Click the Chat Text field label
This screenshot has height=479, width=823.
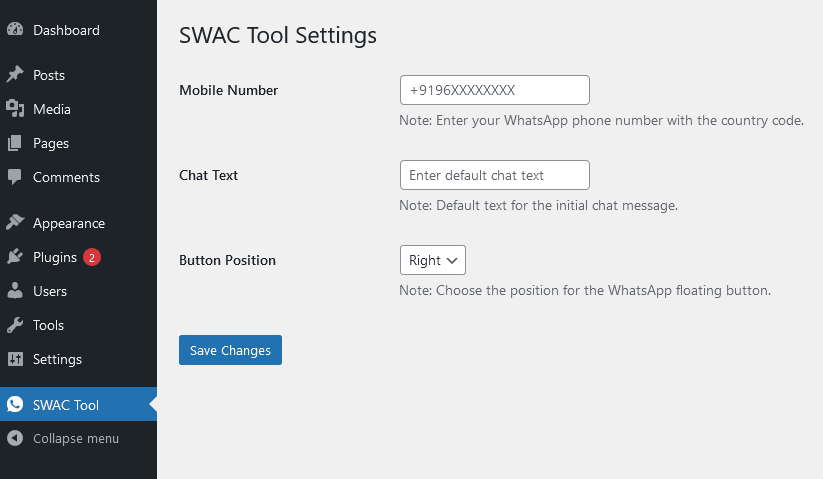208,175
